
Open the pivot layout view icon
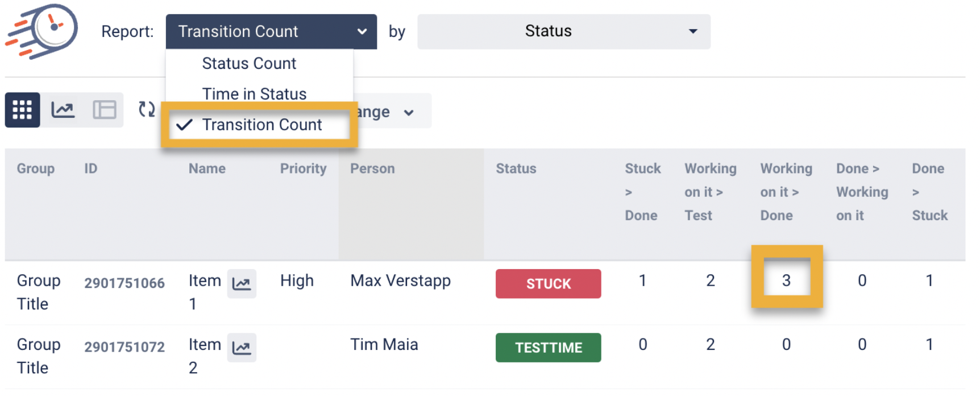coord(104,110)
